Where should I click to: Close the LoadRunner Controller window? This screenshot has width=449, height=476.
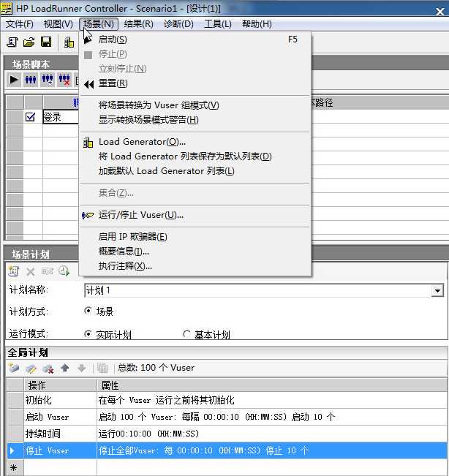(440, 12)
